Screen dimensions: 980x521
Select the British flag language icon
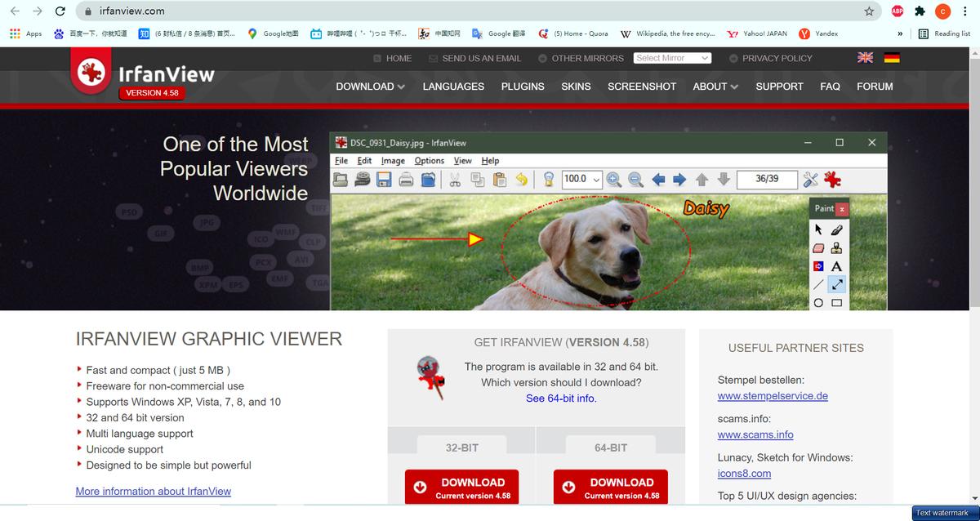click(865, 58)
